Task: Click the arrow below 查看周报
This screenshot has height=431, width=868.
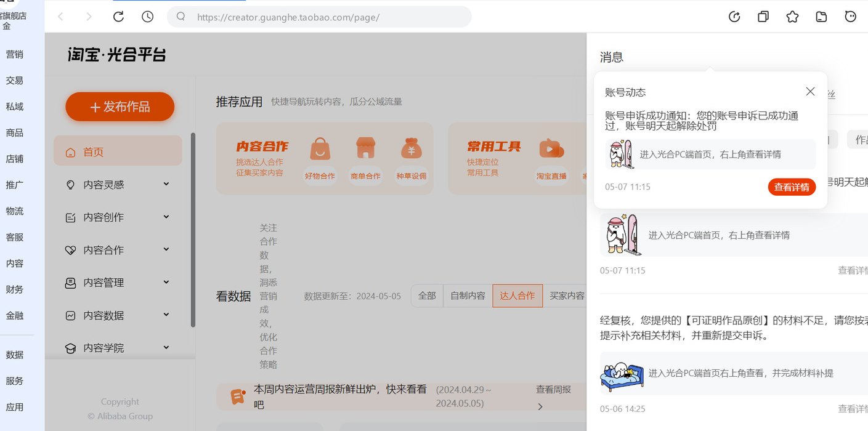Action: pyautogui.click(x=540, y=407)
